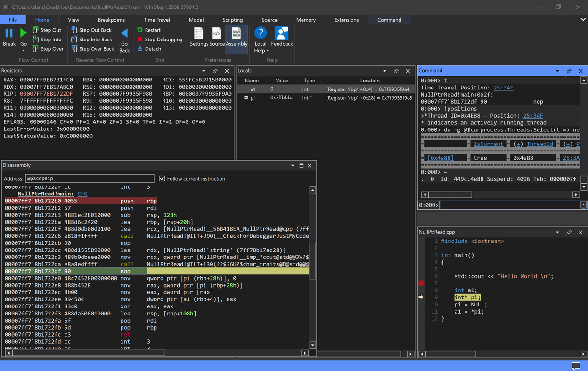The width and height of the screenshot is (588, 371).
Task: Open the Time Travel ribbon tab
Action: [x=156, y=20]
